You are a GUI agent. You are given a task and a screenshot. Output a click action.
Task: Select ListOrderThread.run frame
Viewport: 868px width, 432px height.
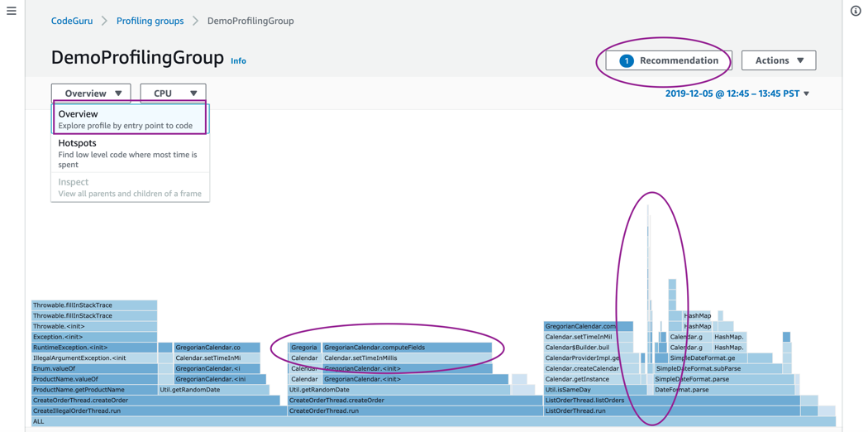pyautogui.click(x=672, y=411)
